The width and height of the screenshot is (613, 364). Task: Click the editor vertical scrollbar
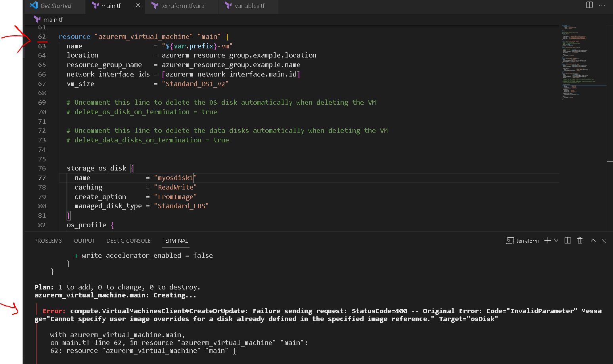click(610, 128)
